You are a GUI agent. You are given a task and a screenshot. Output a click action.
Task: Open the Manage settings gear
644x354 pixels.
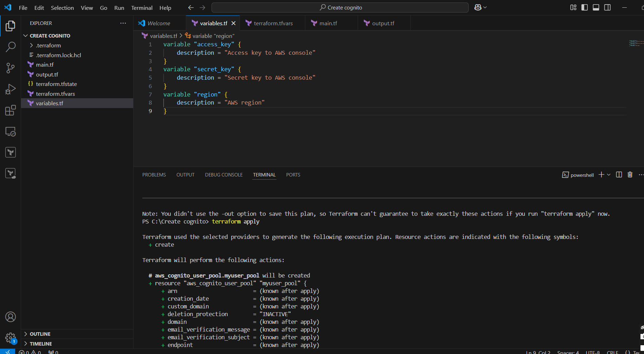tap(11, 338)
